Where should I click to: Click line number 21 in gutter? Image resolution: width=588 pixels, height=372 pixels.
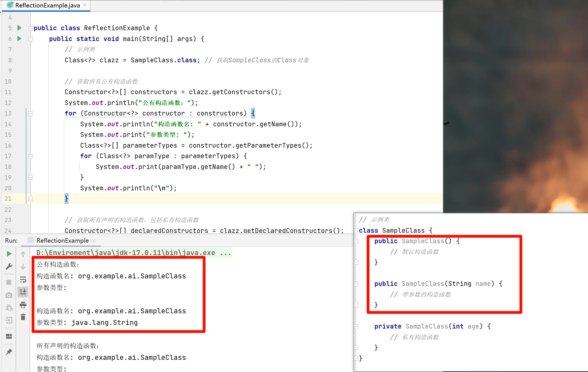tap(8, 199)
